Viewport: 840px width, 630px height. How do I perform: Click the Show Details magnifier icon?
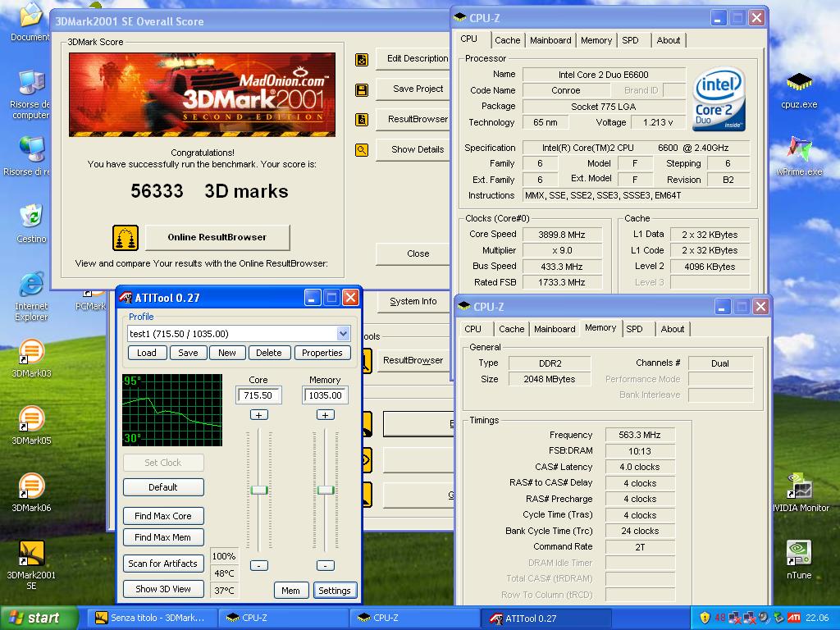(x=362, y=150)
